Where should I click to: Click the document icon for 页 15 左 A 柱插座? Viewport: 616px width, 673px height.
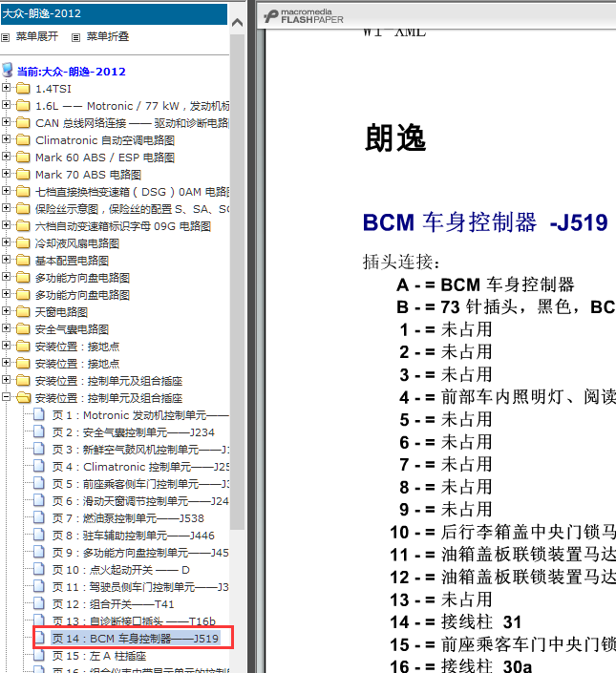(39, 655)
